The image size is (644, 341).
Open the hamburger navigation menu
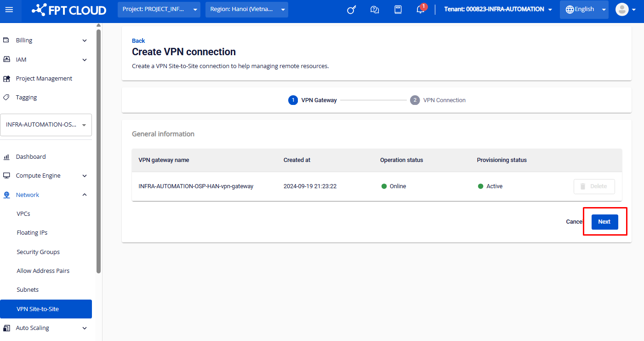[x=10, y=10]
